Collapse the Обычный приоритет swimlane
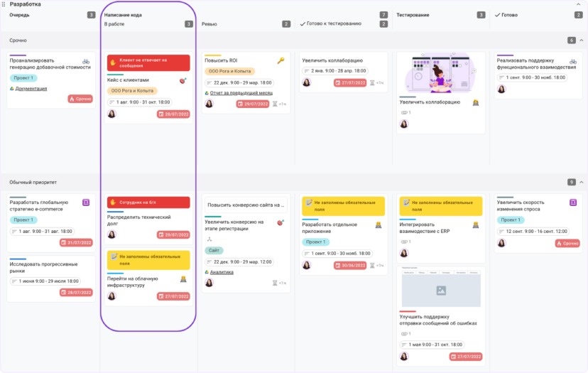 click(x=581, y=182)
